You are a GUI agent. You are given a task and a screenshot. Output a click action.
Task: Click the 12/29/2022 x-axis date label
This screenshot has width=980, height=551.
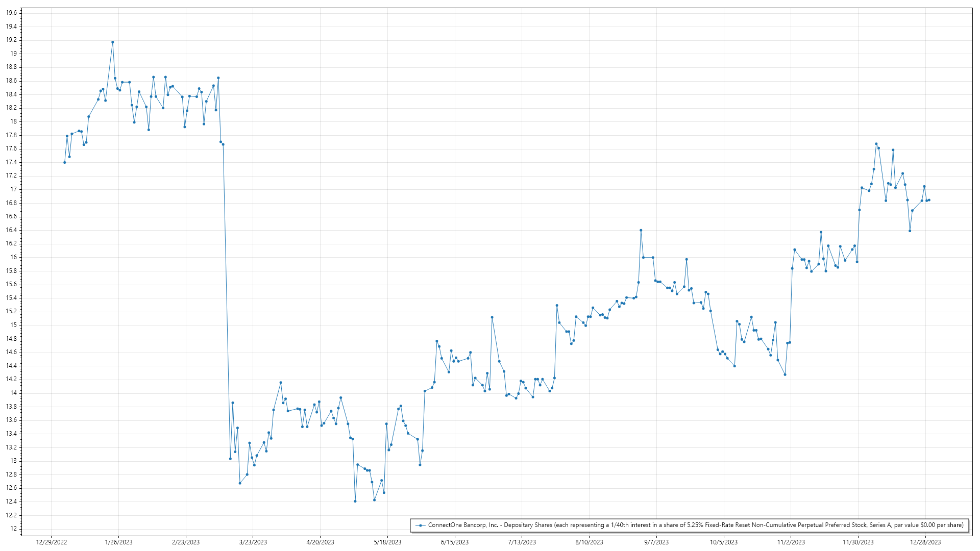pos(52,542)
